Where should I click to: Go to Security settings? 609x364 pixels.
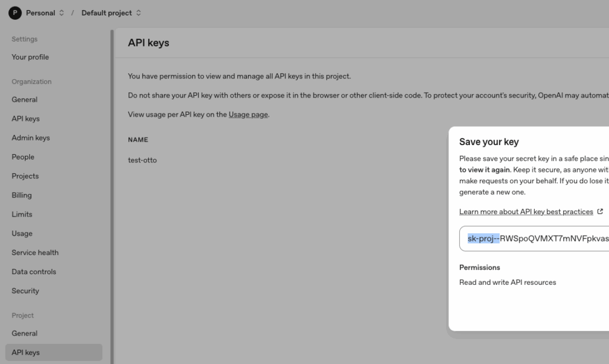(26, 291)
